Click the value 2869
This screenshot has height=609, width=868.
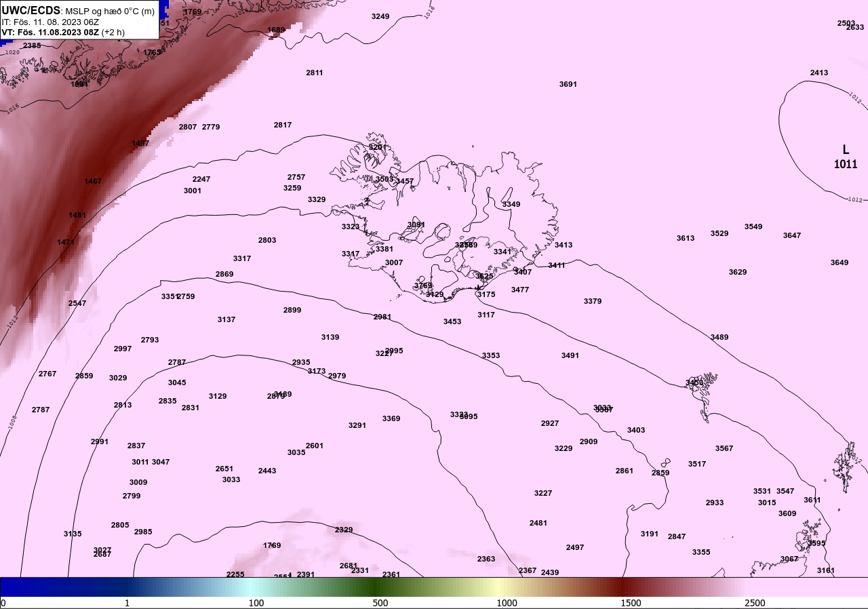pos(224,274)
